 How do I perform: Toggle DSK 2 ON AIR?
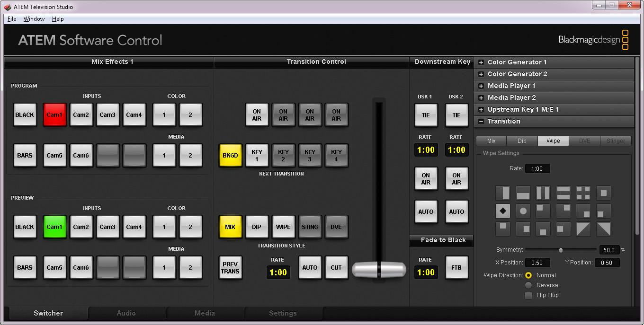(x=456, y=179)
